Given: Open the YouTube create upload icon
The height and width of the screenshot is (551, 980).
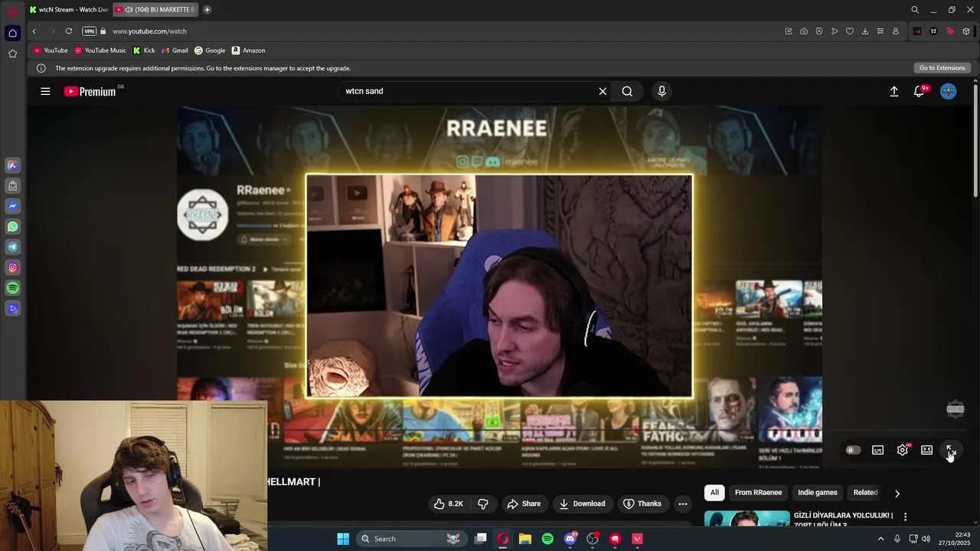Looking at the screenshot, I should click(893, 91).
